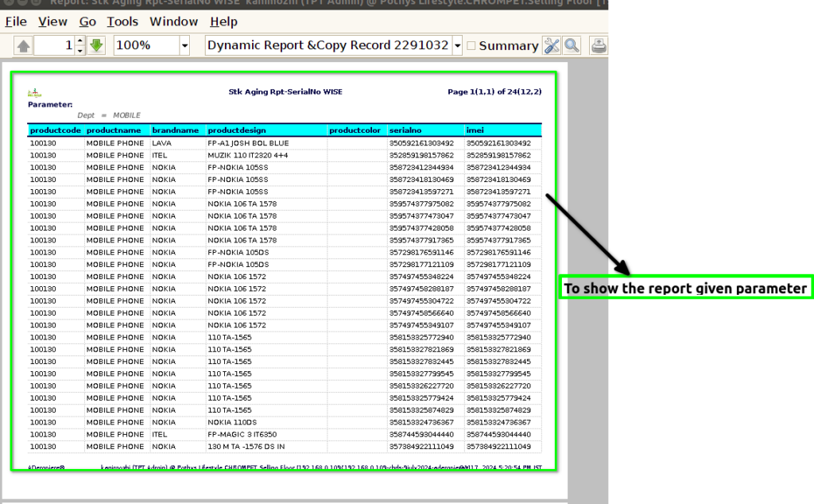Click imei 357298176591146 cell
The height and width of the screenshot is (504, 814).
[x=498, y=252]
